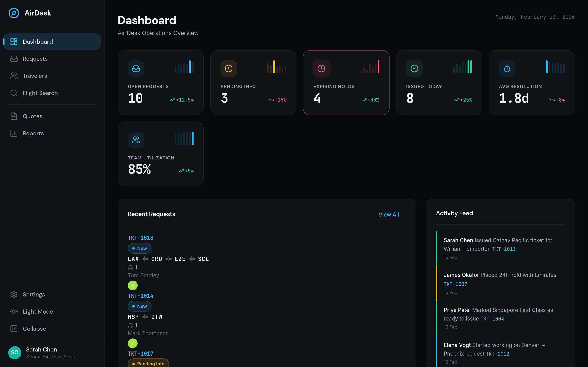Select the Requests inbox icon in sidebar

coord(14,59)
